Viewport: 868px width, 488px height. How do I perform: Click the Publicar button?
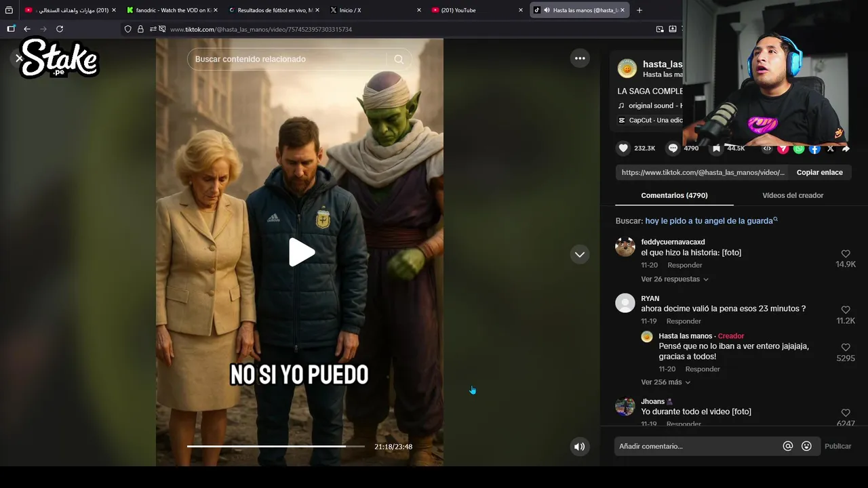(837, 446)
